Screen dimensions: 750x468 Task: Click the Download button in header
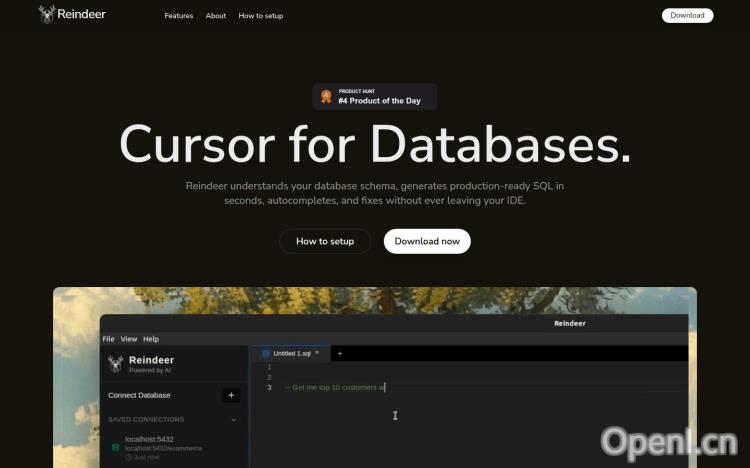[687, 15]
